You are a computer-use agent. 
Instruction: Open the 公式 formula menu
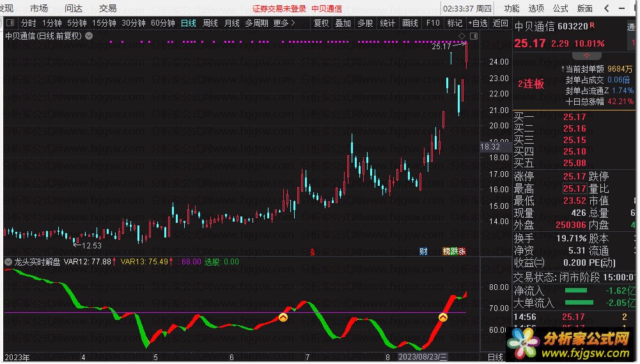[561, 8]
